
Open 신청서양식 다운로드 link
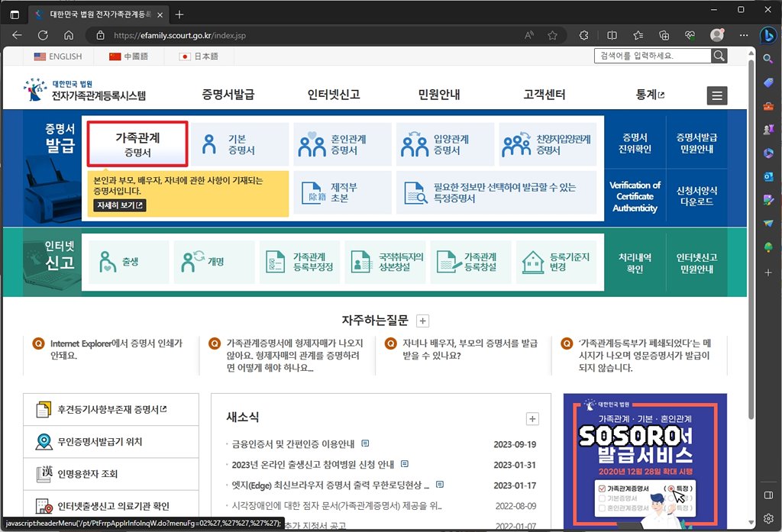tap(696, 196)
